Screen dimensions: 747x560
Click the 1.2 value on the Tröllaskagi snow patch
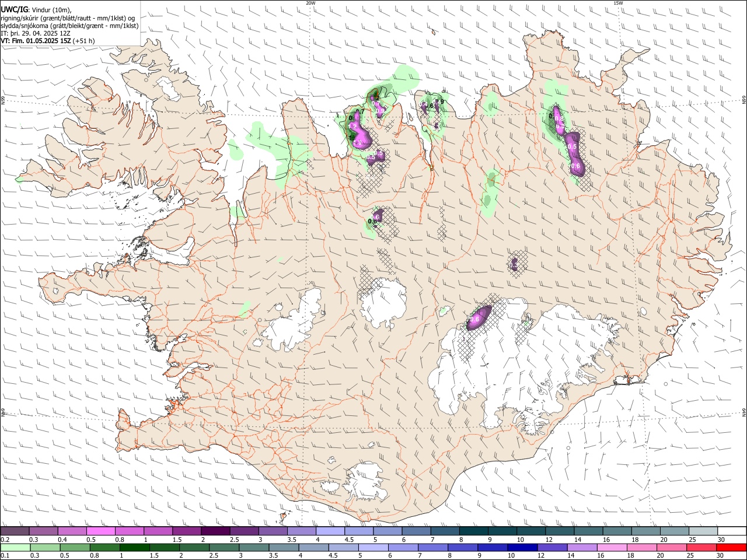pyautogui.click(x=352, y=126)
